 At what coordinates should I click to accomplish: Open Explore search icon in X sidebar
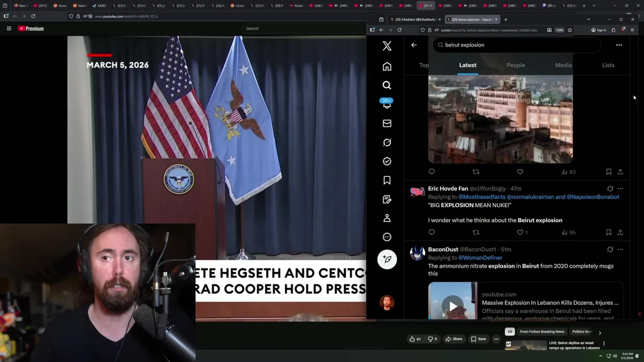(x=387, y=85)
